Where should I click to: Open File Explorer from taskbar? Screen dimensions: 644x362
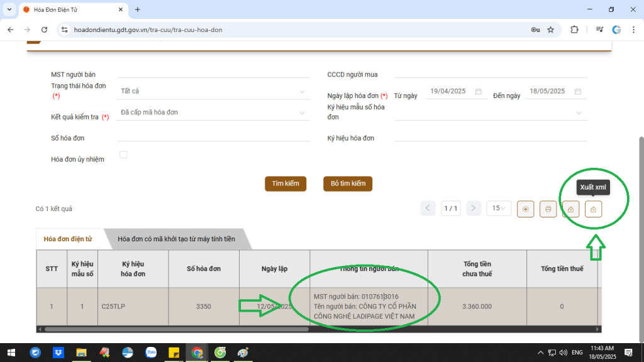81,353
